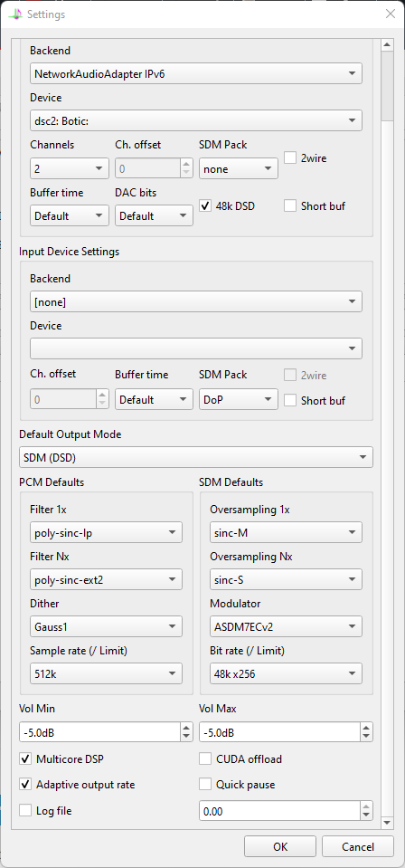
Task: Enable CUDA offload option
Action: [x=205, y=758]
